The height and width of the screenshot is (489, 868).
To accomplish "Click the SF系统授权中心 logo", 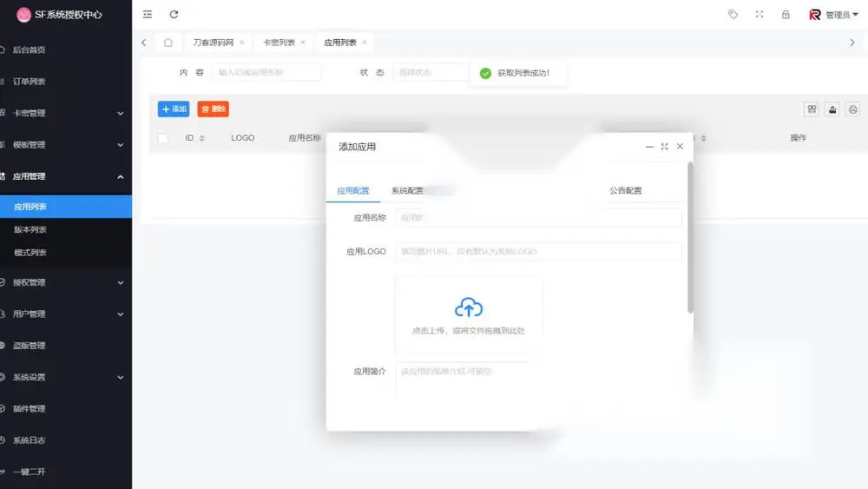I will 59,15.
